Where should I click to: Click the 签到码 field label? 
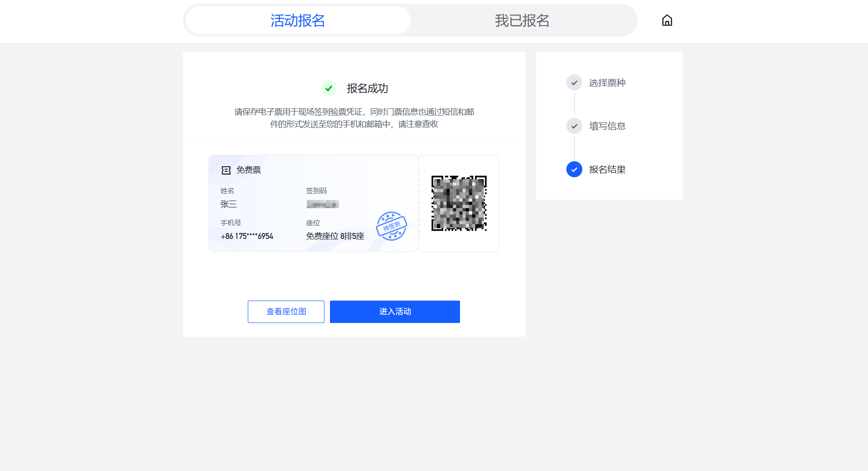pos(316,191)
